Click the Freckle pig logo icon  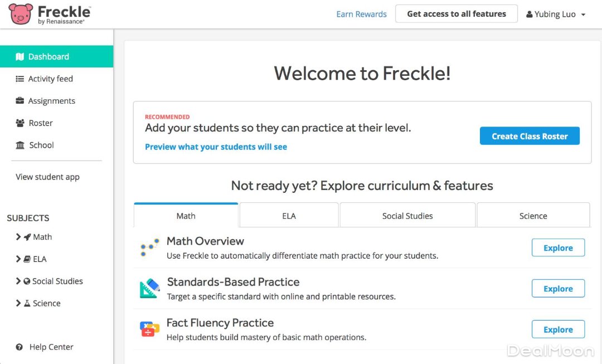pyautogui.click(x=21, y=14)
